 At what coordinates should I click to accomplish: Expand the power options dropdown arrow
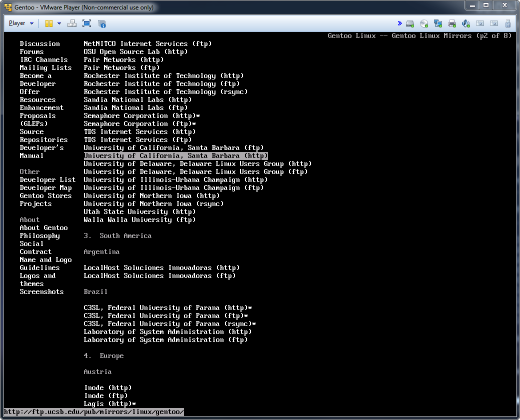[59, 23]
